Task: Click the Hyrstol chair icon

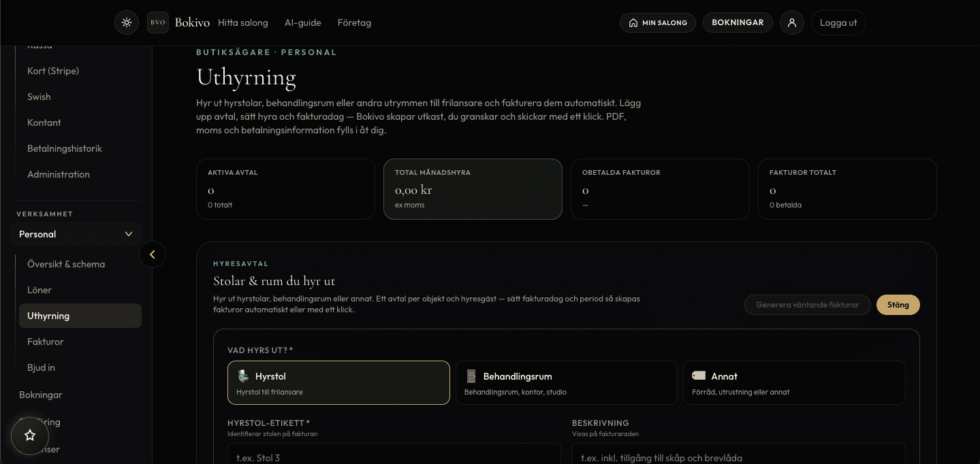Action: [x=243, y=376]
